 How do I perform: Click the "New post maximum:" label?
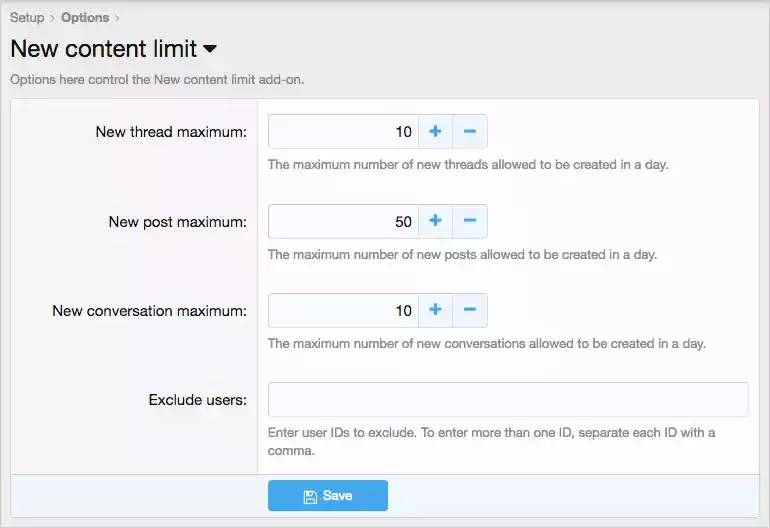tap(178, 222)
